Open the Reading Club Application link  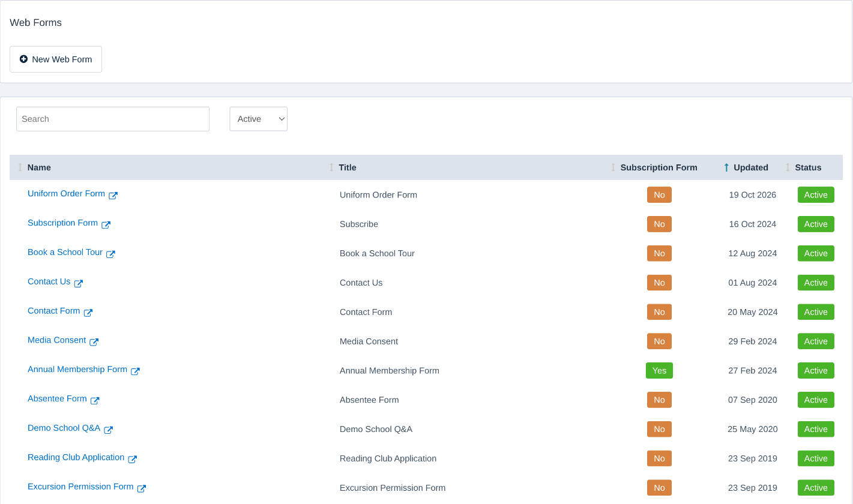(76, 458)
